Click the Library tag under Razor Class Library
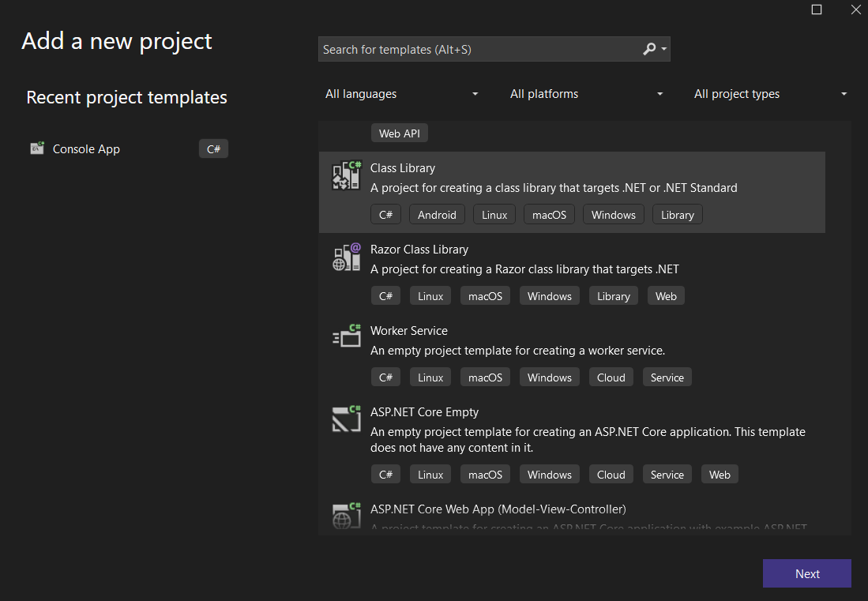 tap(614, 296)
